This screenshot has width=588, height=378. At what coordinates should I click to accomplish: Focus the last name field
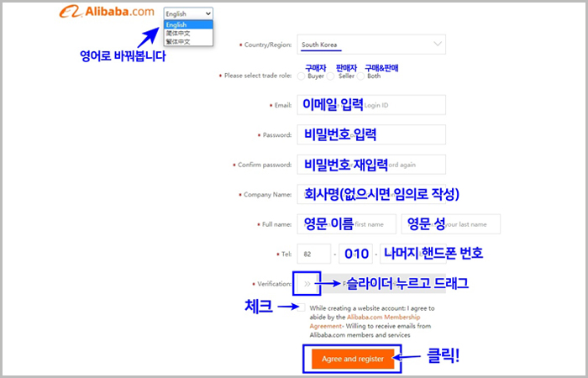click(451, 224)
